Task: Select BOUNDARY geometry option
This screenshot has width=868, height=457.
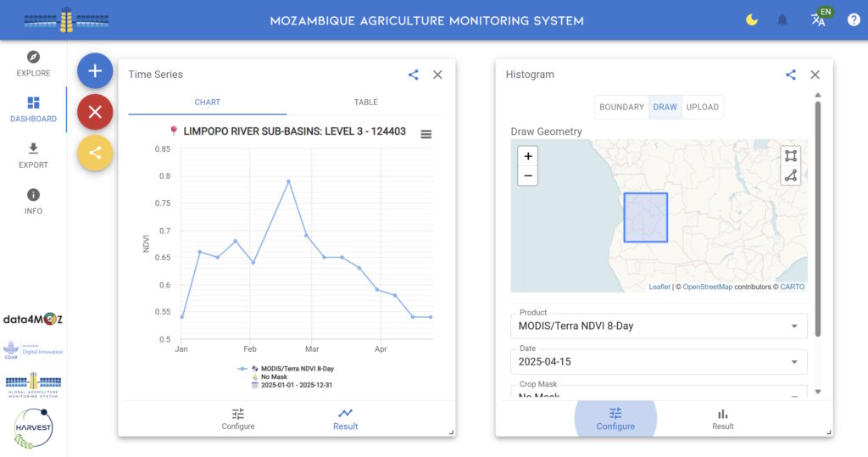Action: (x=621, y=107)
